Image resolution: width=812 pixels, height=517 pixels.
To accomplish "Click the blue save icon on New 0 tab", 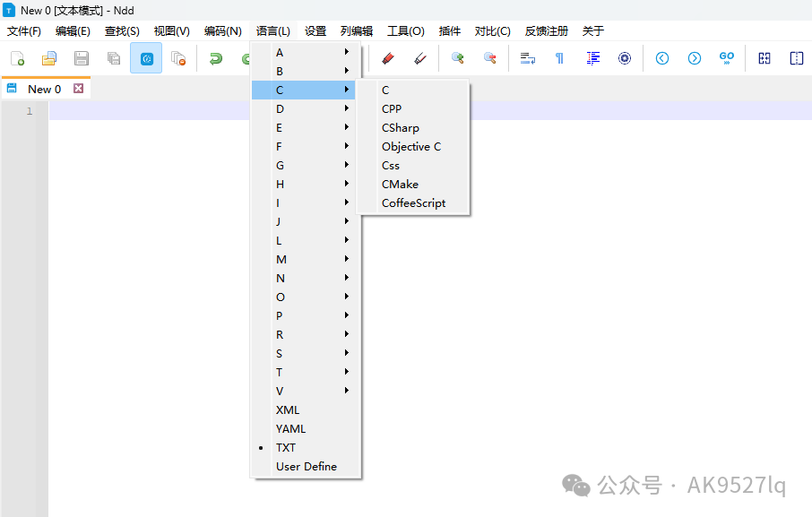I will click(12, 88).
